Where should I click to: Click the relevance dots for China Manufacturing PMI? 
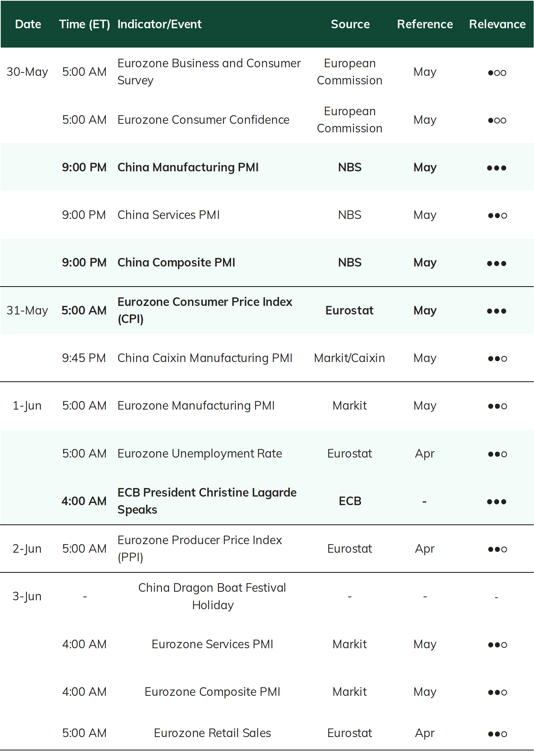496,168
